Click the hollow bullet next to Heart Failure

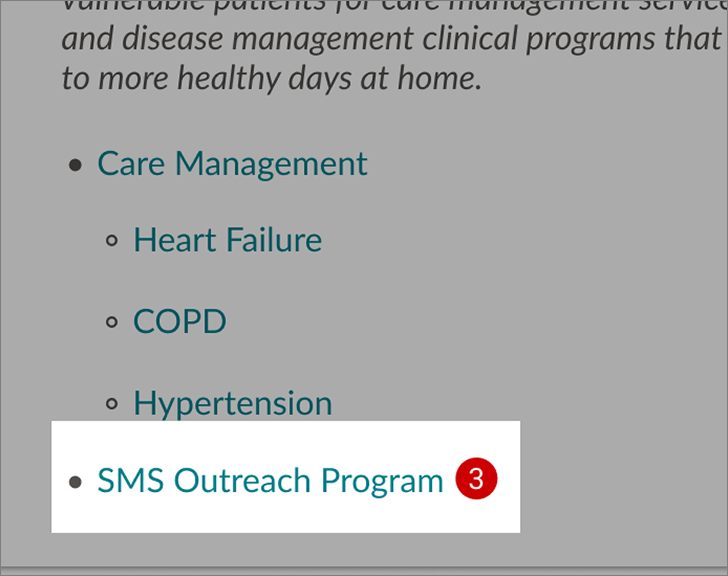[x=111, y=241]
